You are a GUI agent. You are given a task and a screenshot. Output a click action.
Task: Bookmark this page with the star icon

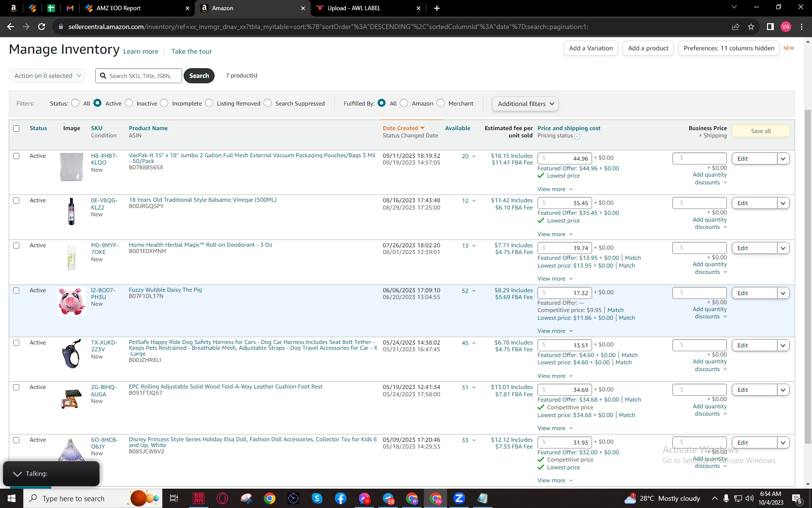click(751, 27)
